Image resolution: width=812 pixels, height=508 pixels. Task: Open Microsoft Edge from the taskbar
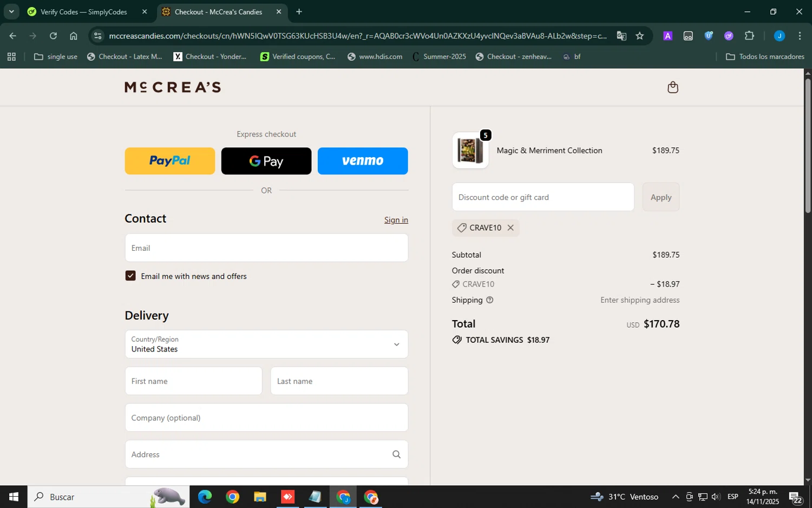pyautogui.click(x=205, y=497)
